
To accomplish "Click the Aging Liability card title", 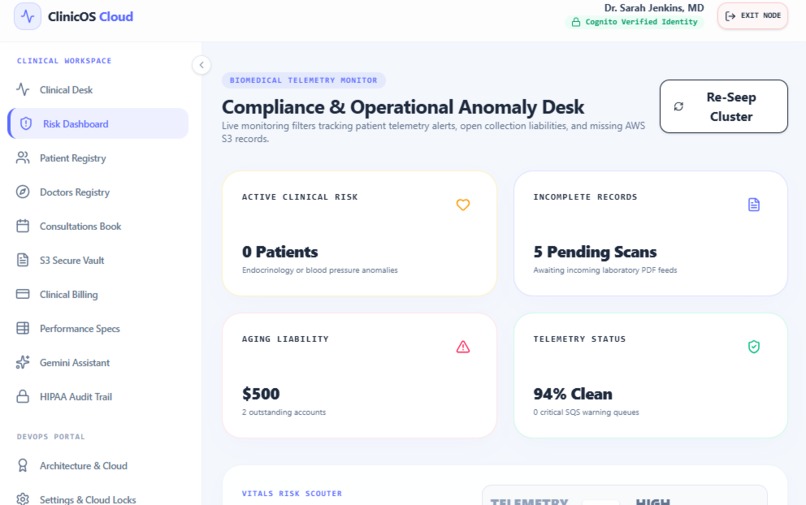I will point(285,339).
